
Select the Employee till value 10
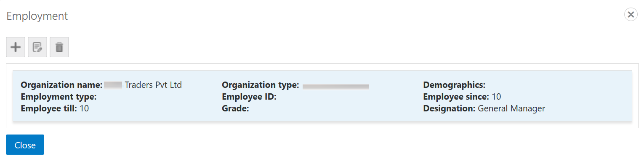[84, 108]
